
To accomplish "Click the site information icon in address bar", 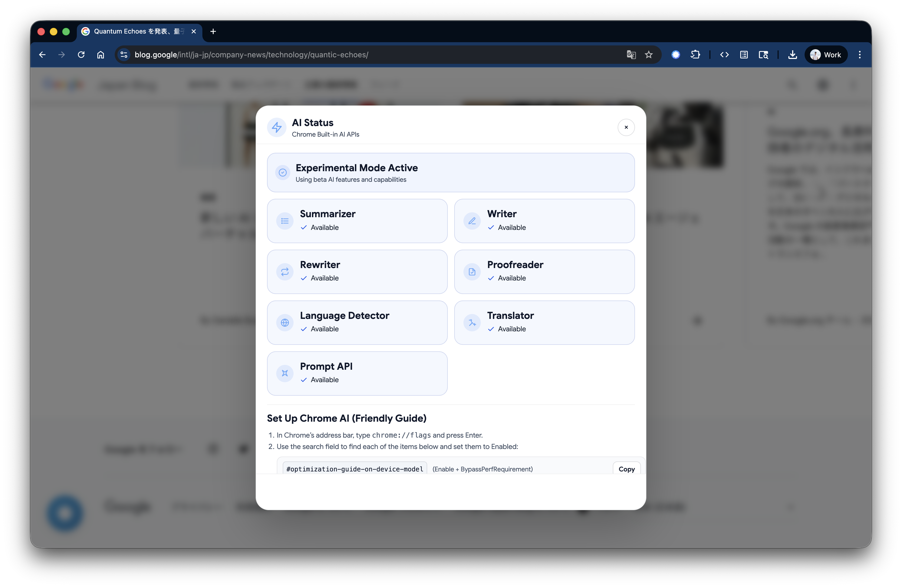I will click(x=124, y=55).
